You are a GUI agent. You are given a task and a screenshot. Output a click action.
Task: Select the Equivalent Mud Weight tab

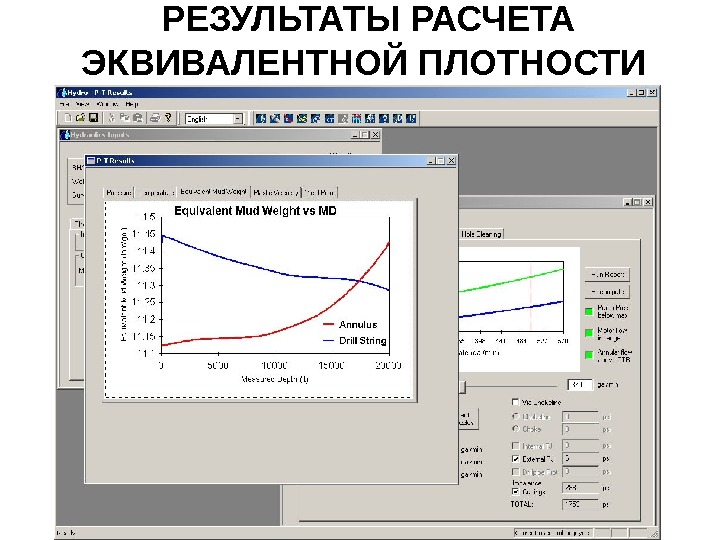coord(214,191)
